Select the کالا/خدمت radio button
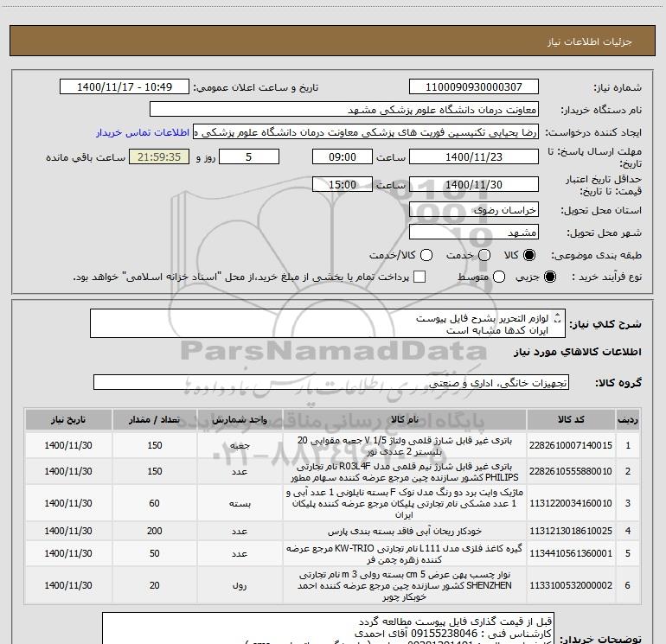Image resolution: width=666 pixels, height=644 pixels. point(426,255)
